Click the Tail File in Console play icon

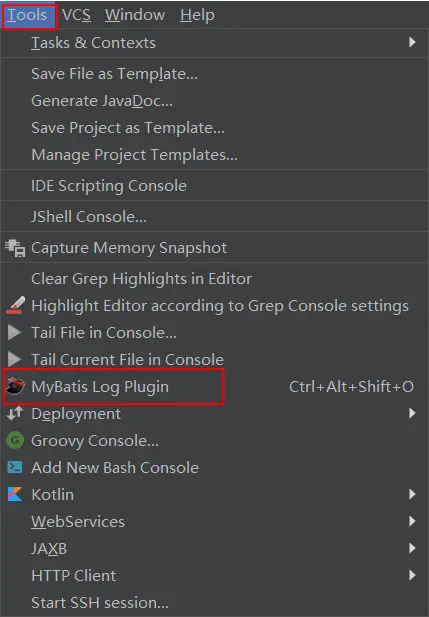[15, 333]
